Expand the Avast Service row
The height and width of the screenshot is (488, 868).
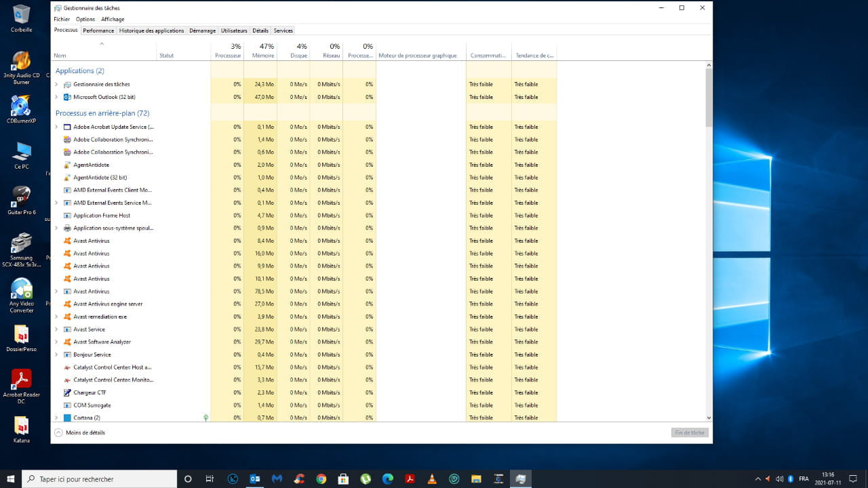(x=56, y=329)
